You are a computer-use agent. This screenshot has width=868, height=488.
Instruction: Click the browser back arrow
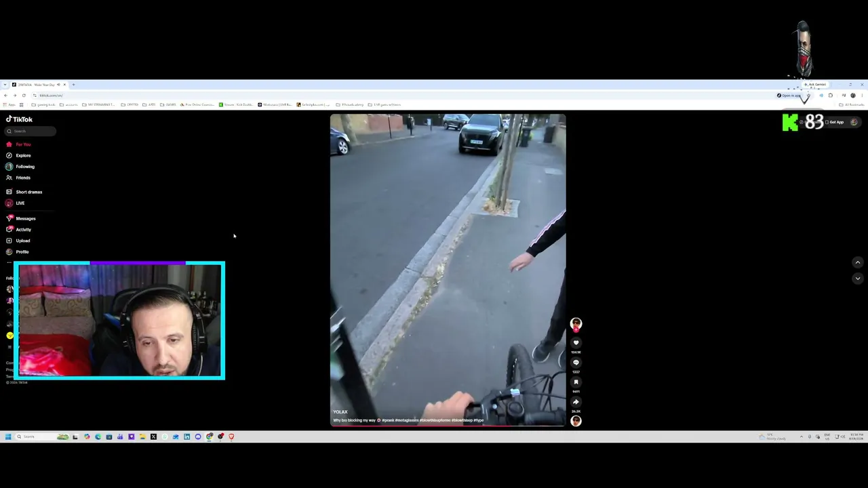(5, 96)
